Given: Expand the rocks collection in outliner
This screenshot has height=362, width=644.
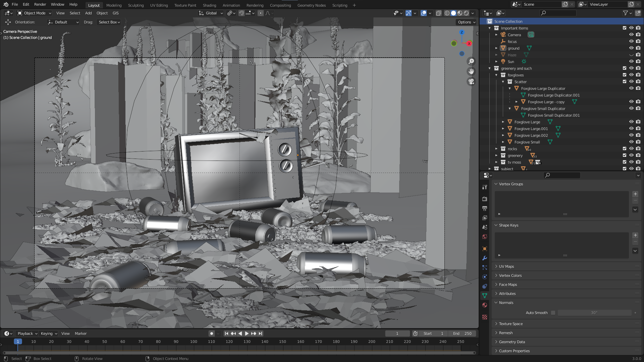Looking at the screenshot, I should [x=496, y=149].
